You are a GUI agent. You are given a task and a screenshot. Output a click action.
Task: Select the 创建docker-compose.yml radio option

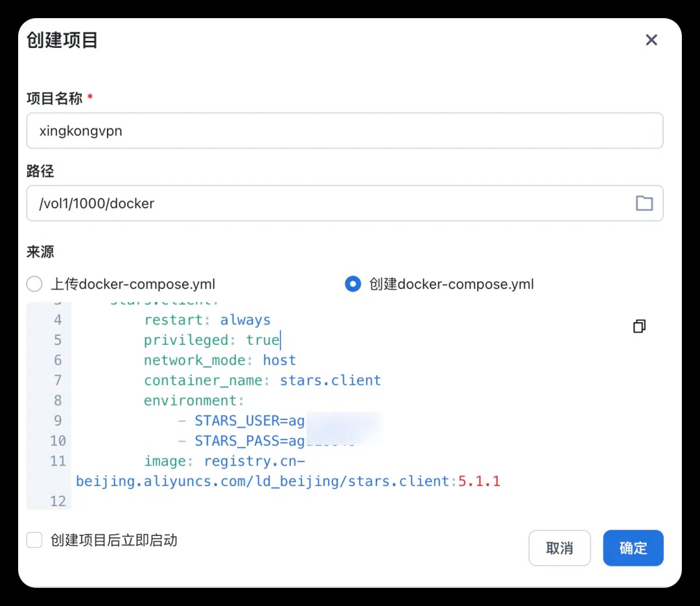pyautogui.click(x=353, y=285)
